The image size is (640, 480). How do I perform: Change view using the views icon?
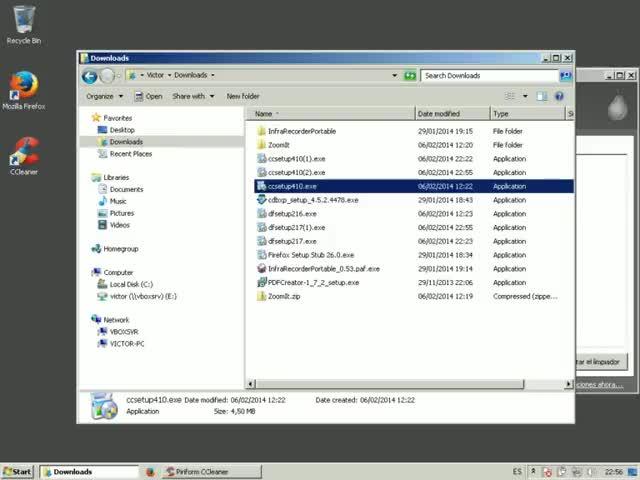510,96
